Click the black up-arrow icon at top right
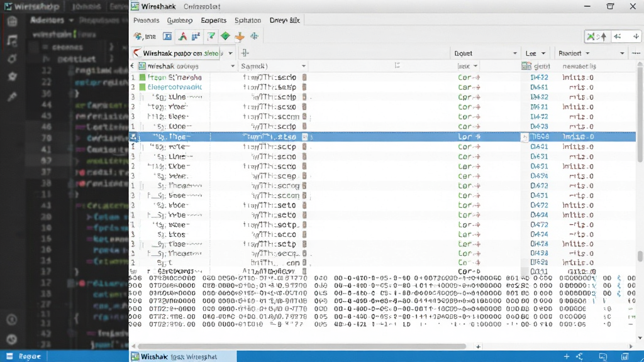The height and width of the screenshot is (362, 644). 603,36
